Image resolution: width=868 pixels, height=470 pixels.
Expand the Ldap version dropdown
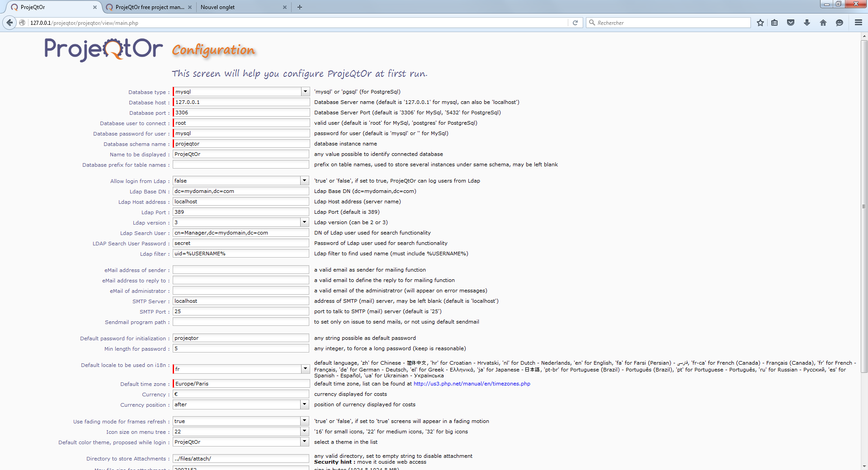click(x=304, y=222)
